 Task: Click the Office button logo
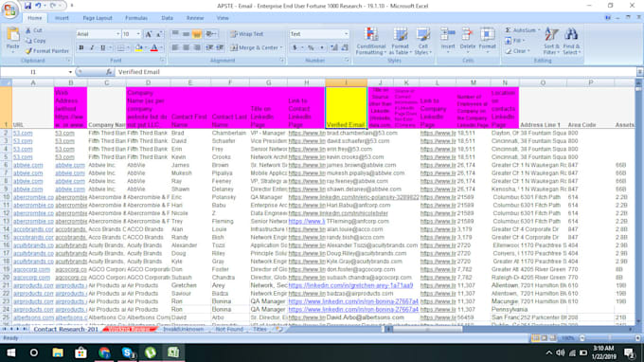(9, 9)
